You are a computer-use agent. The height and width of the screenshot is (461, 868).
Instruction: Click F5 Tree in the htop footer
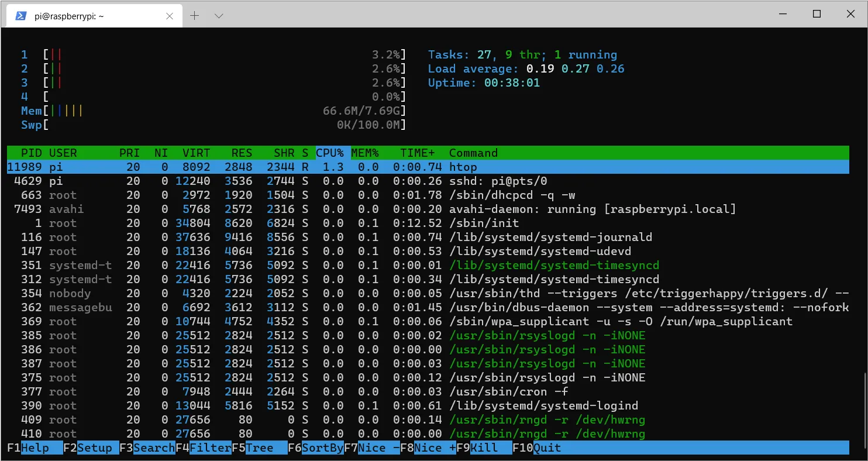point(260,448)
